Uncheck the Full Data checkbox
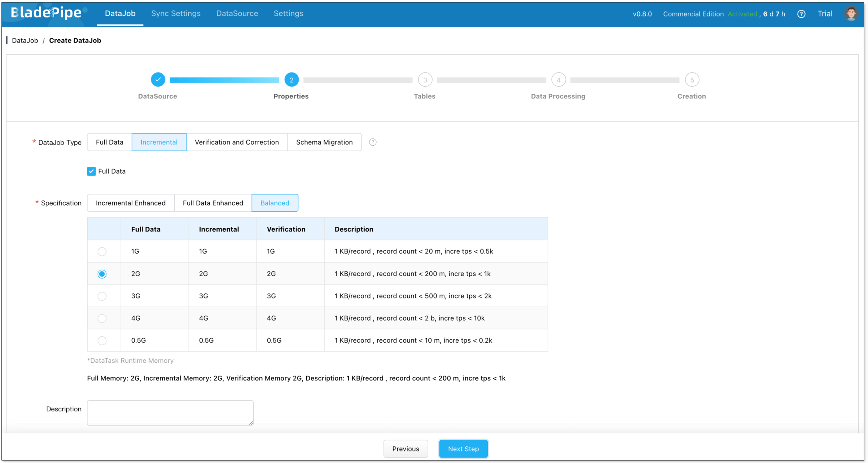This screenshot has width=868, height=463. (x=91, y=171)
